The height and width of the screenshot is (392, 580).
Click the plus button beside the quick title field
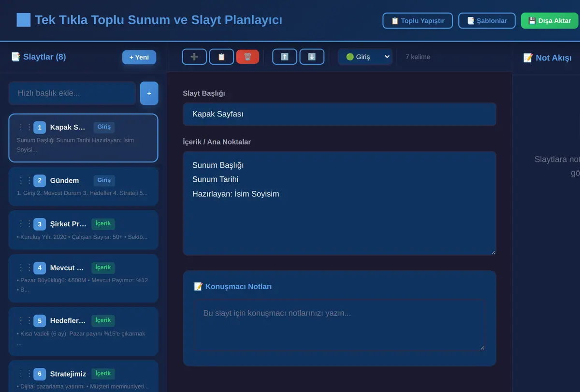149,93
